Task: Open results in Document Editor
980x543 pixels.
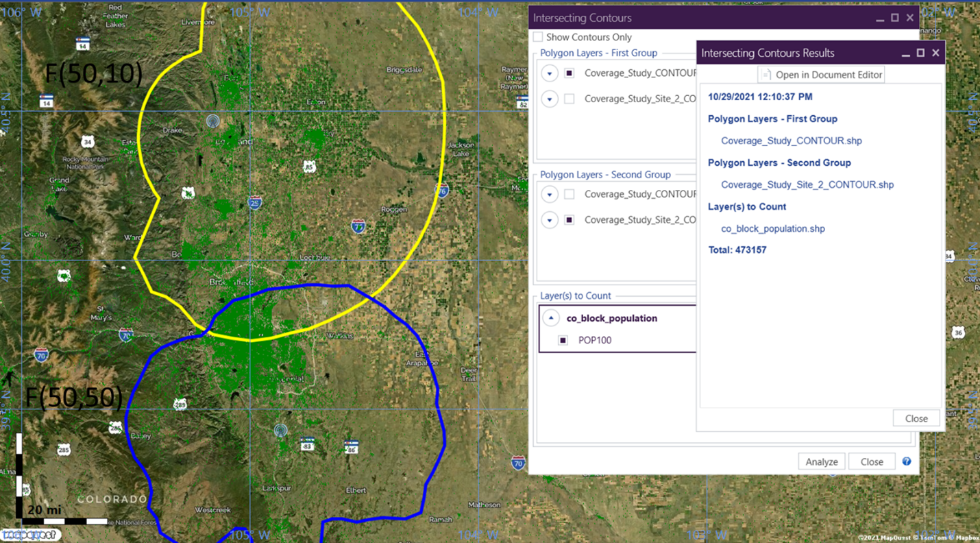Action: 821,75
